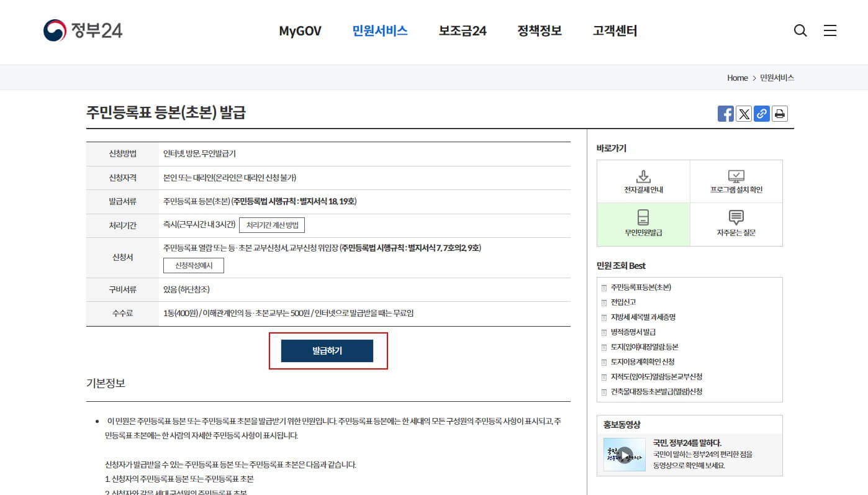Click 처리기간 계산 방법 button
Screen dimensions: 868x495
click(272, 225)
